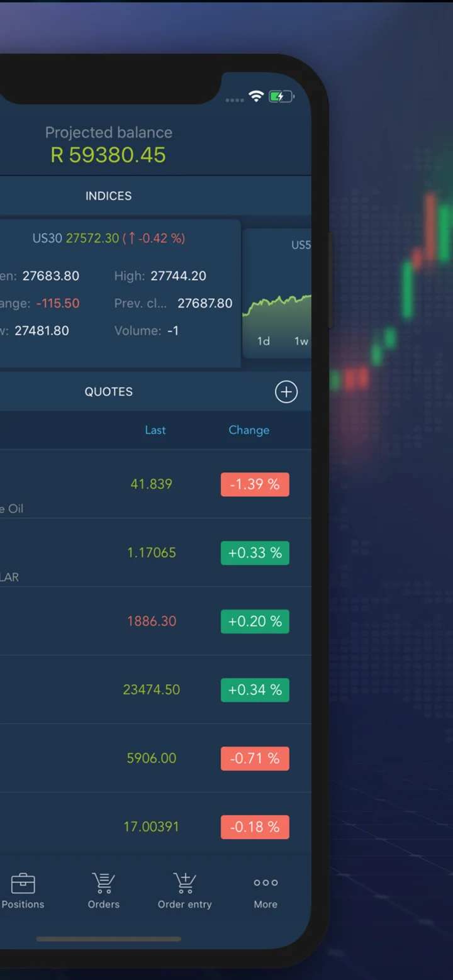
Task: Select the 17.00391 last price
Action: coord(151,827)
